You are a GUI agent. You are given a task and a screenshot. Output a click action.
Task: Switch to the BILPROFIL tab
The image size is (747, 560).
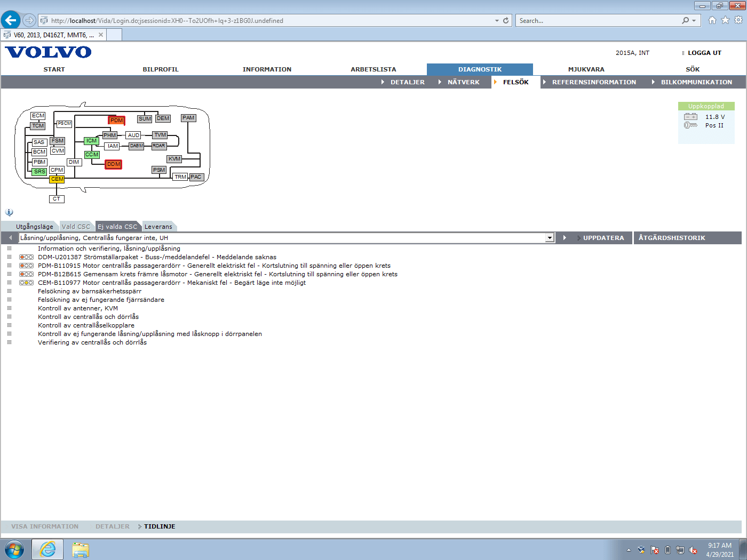pos(161,69)
